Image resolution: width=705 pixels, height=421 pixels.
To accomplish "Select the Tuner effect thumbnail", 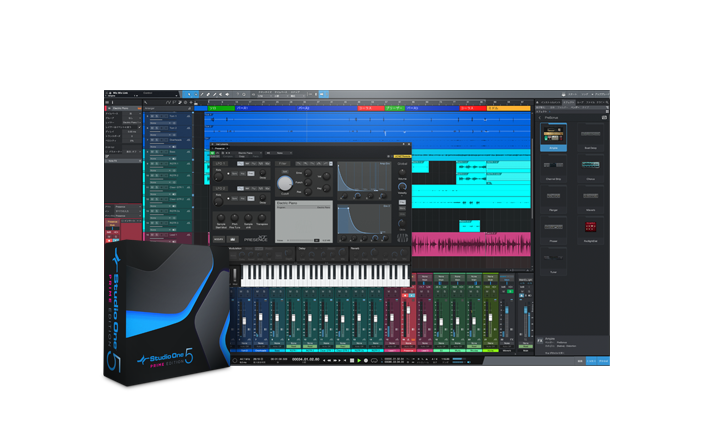I will click(553, 260).
